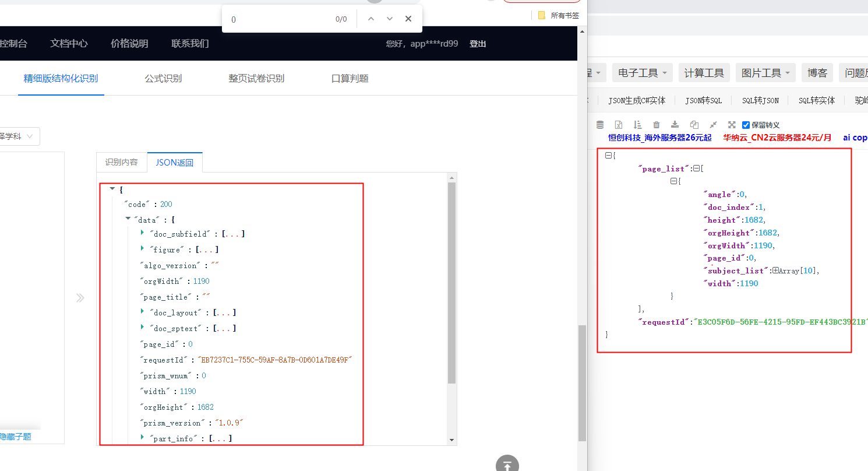Open 价格说明 in top navigation

pos(129,44)
